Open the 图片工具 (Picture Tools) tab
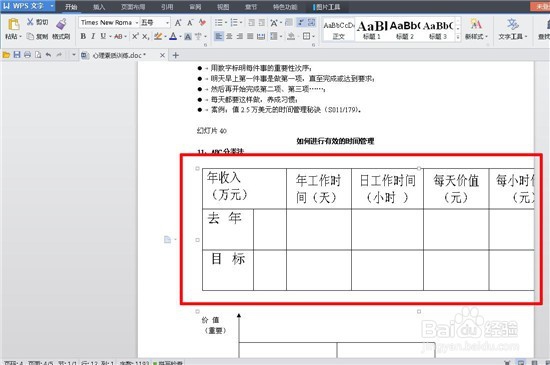 point(328,7)
